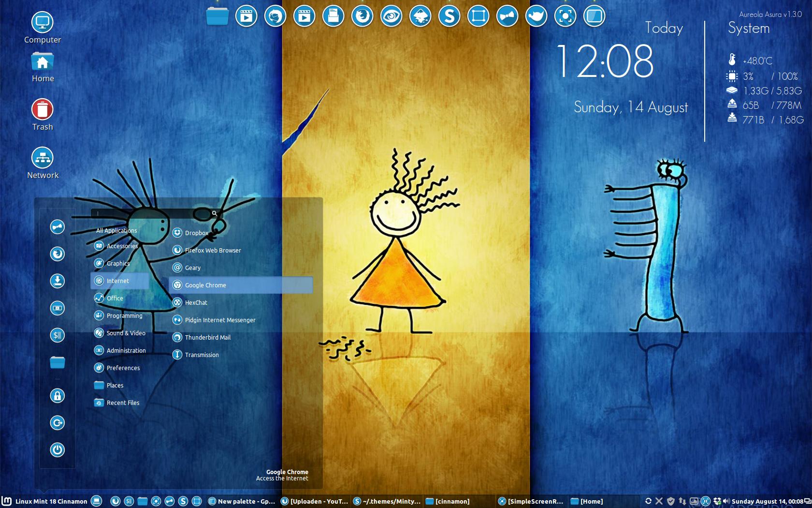This screenshot has height=508, width=812.
Task: Switch to the [cinnamon] window
Action: 459,501
